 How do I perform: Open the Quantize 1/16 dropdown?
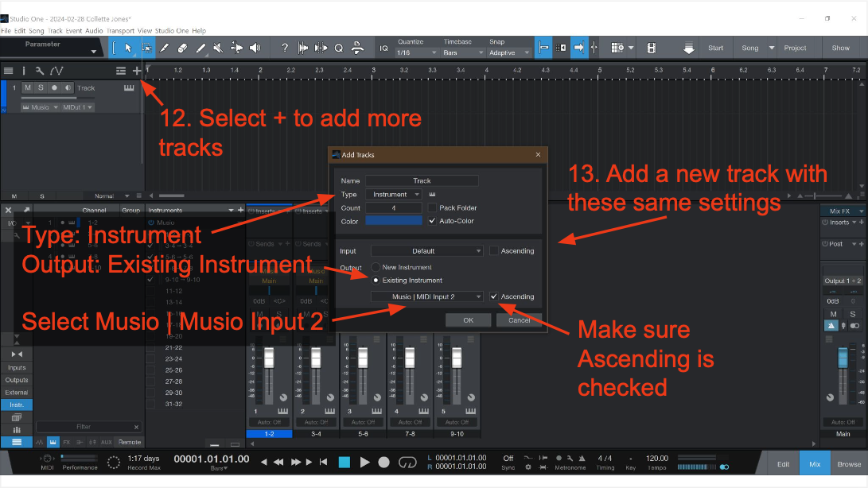[417, 52]
